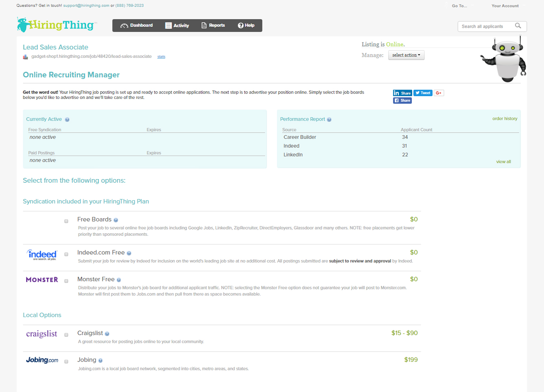Click the Free Boards option title
This screenshot has height=392, width=544.
pyautogui.click(x=94, y=219)
